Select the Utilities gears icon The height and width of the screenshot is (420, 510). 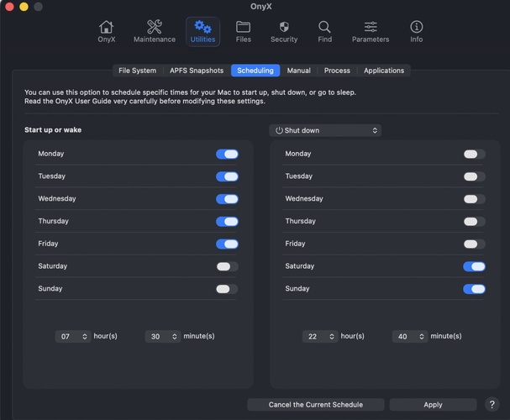(x=202, y=31)
